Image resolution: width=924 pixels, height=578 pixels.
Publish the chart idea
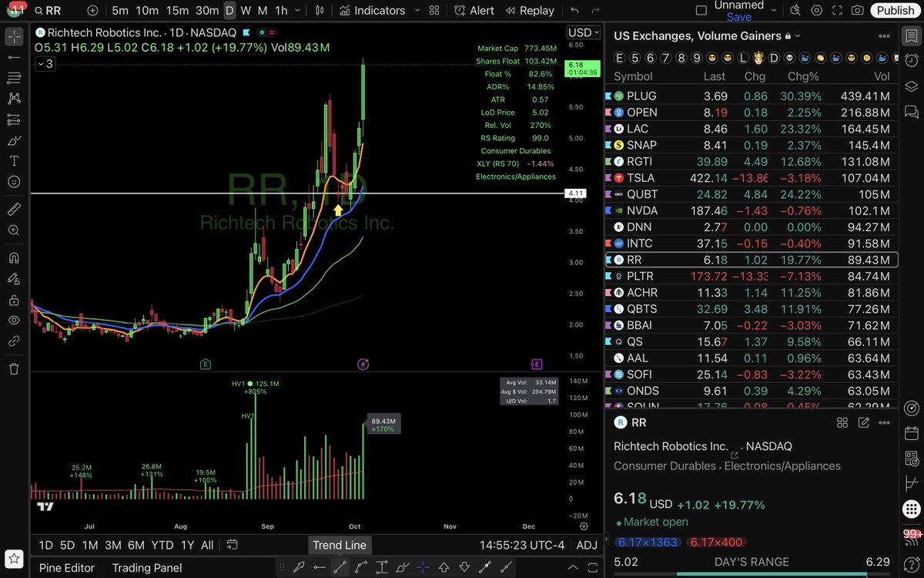coord(896,11)
